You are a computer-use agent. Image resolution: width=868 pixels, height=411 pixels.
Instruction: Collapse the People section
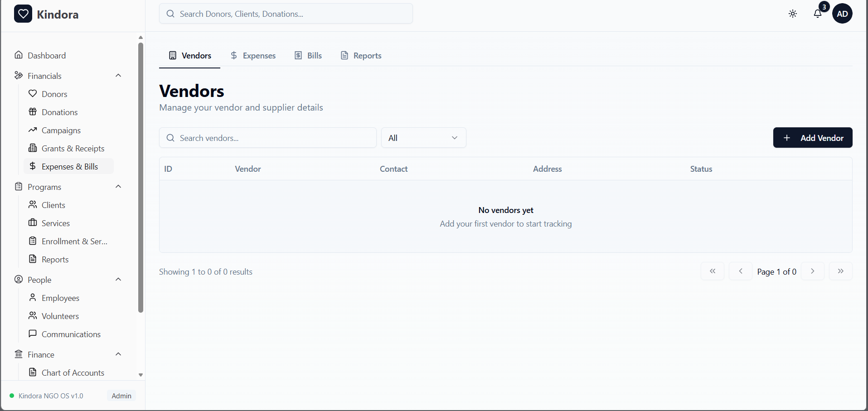118,279
